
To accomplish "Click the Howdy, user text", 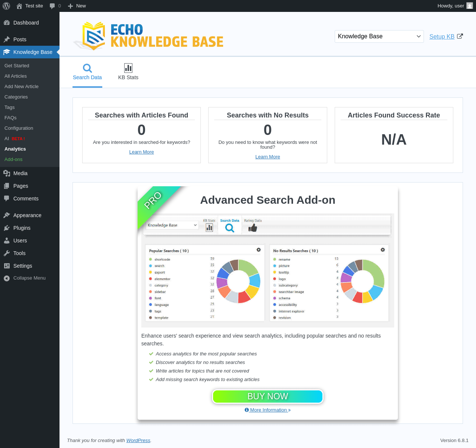I will click(x=451, y=6).
